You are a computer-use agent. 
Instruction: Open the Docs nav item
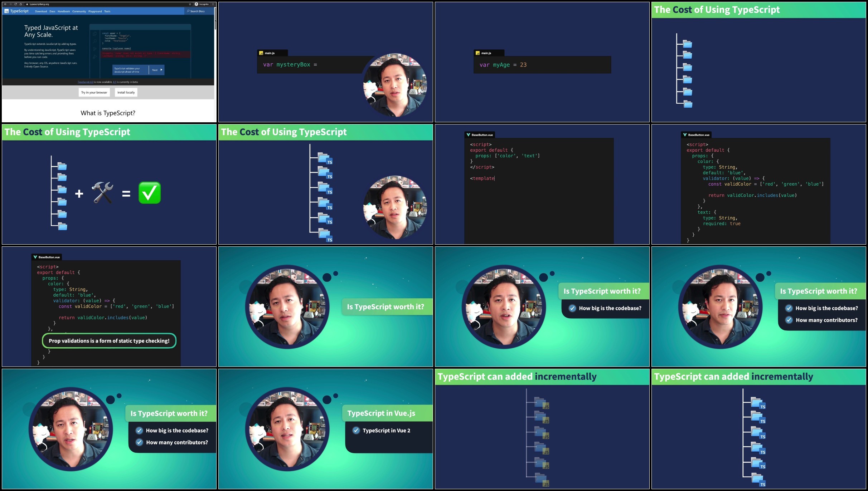click(x=52, y=11)
